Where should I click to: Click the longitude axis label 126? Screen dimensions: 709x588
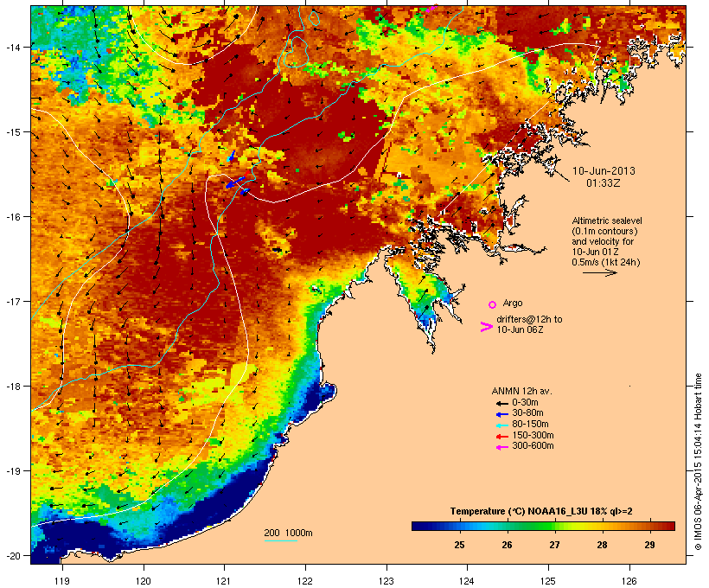tap(629, 581)
